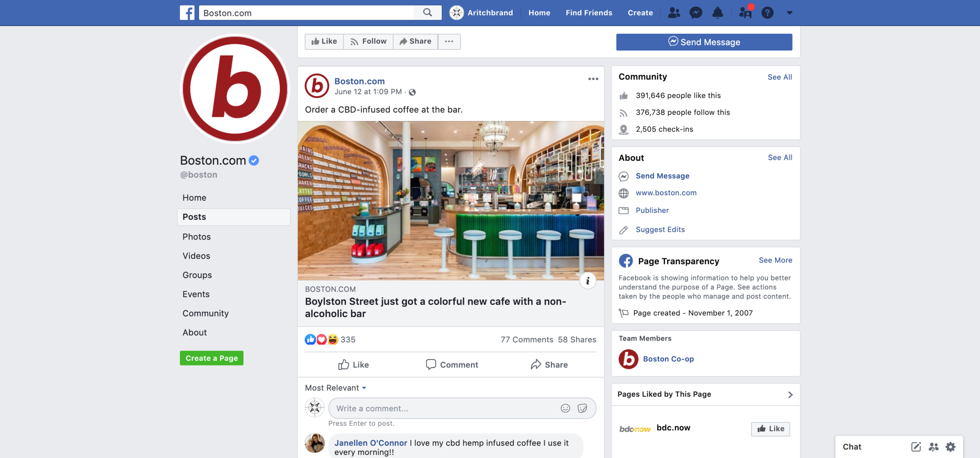The image size is (980, 458).
Task: Click Create in the top bar
Action: [x=640, y=13]
